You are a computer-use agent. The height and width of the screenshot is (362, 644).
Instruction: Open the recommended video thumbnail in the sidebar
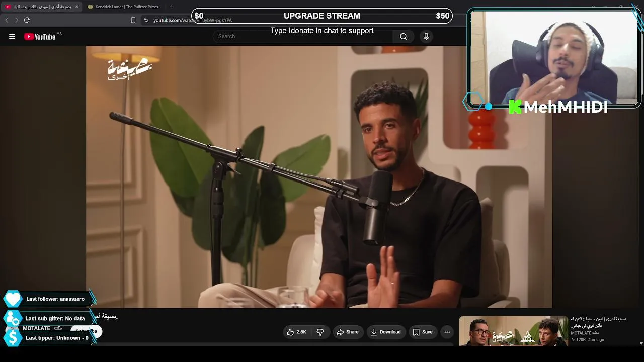(513, 331)
